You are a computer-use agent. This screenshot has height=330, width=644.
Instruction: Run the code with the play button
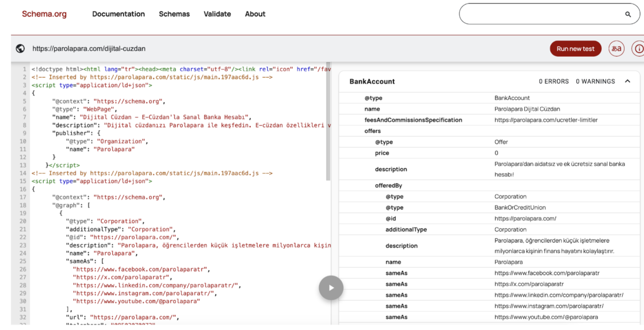tap(331, 288)
